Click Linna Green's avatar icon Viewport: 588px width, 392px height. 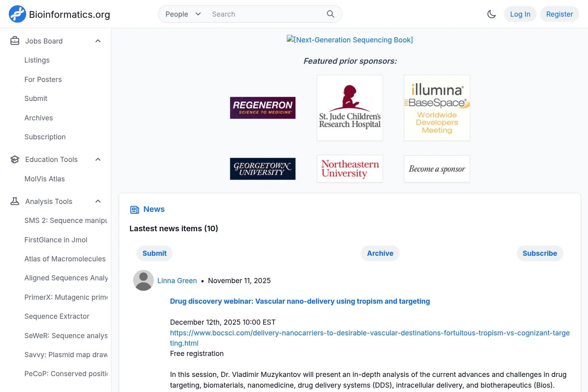click(143, 280)
